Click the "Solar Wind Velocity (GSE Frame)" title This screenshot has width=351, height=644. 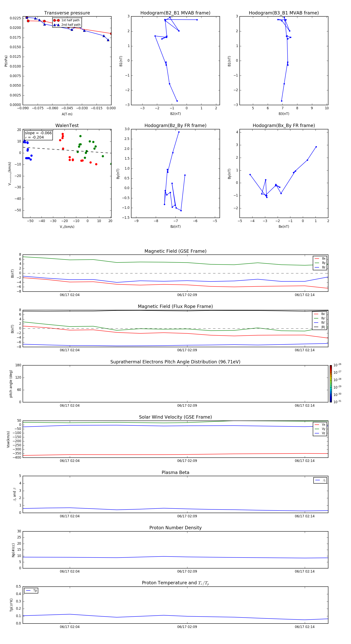click(x=175, y=417)
